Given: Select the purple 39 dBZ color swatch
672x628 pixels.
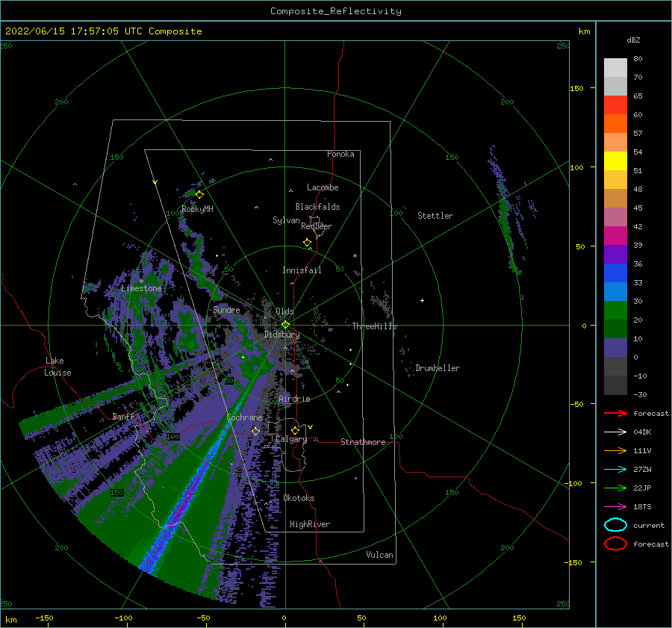Looking at the screenshot, I should point(615,254).
